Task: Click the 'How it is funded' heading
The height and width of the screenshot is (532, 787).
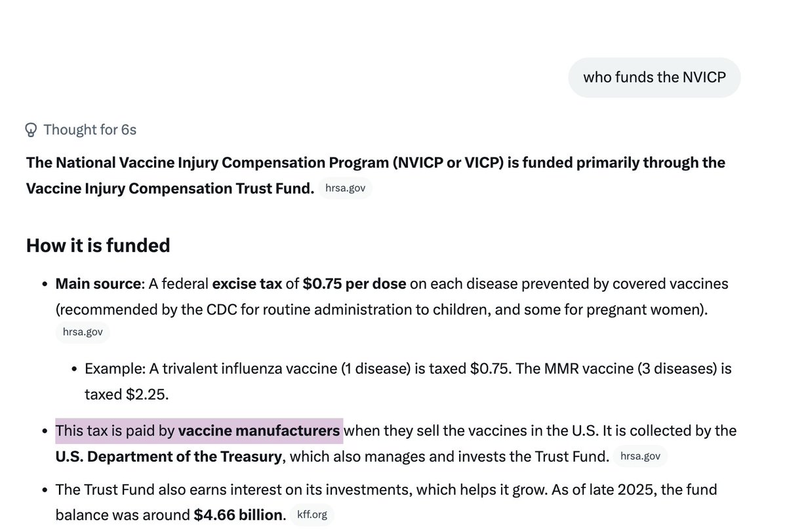Action: pos(98,245)
